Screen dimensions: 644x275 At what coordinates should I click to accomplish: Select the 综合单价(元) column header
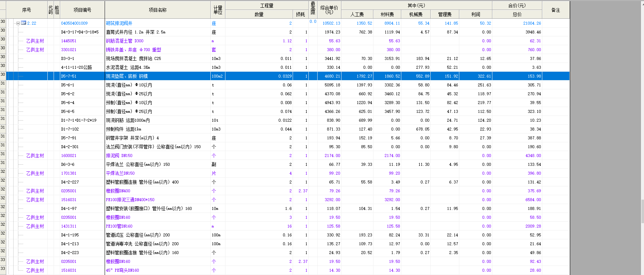(329, 10)
